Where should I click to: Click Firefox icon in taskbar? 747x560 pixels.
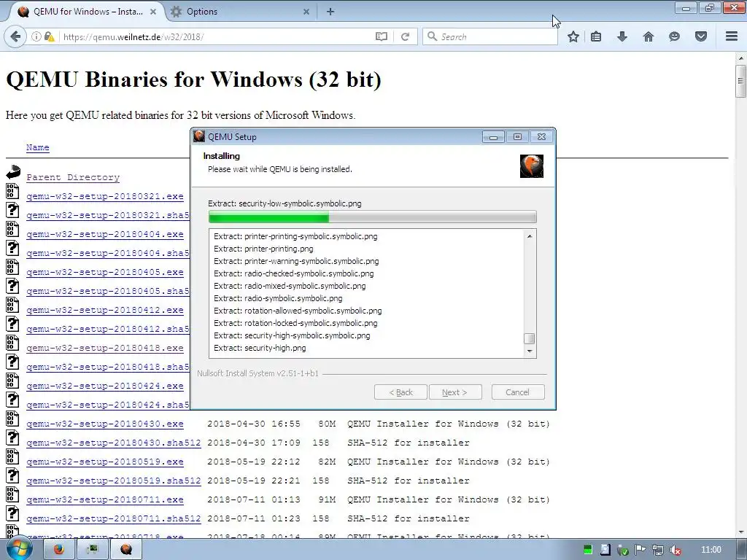click(x=58, y=550)
